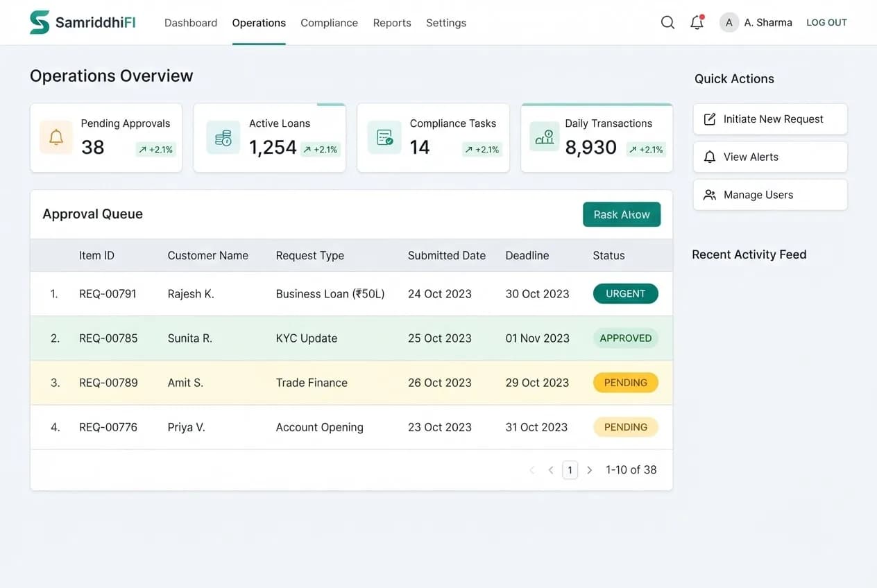
Task: Click customer name Amit S.
Action: pyautogui.click(x=185, y=383)
